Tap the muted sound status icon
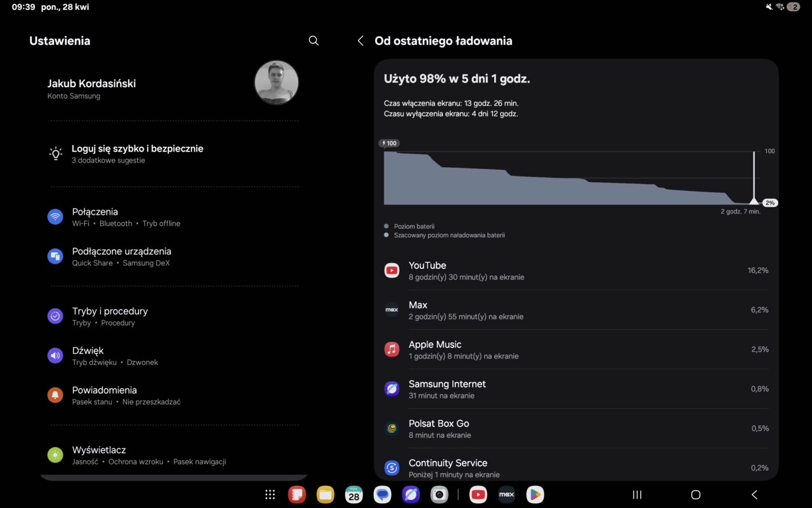Screen dimensions: 812x508 [769, 7]
